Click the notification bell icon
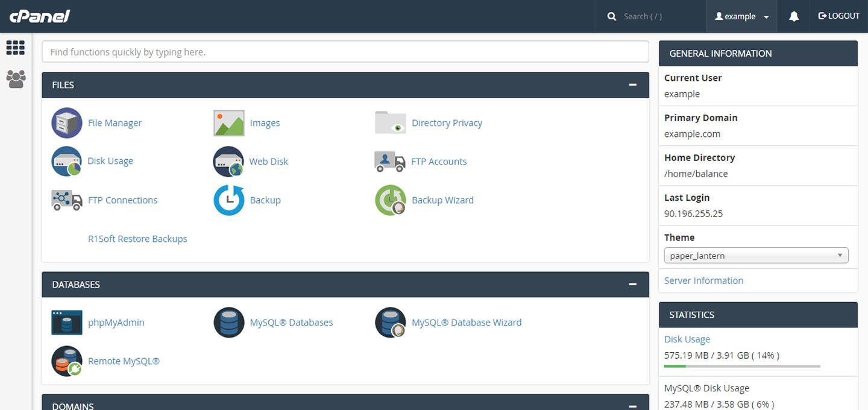Image resolution: width=868 pixels, height=410 pixels. [793, 16]
